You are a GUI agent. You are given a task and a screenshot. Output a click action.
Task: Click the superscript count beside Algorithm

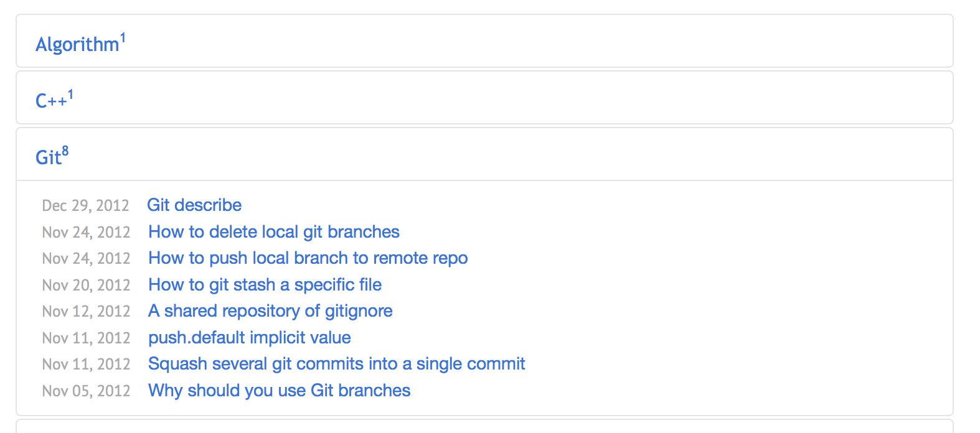123,39
